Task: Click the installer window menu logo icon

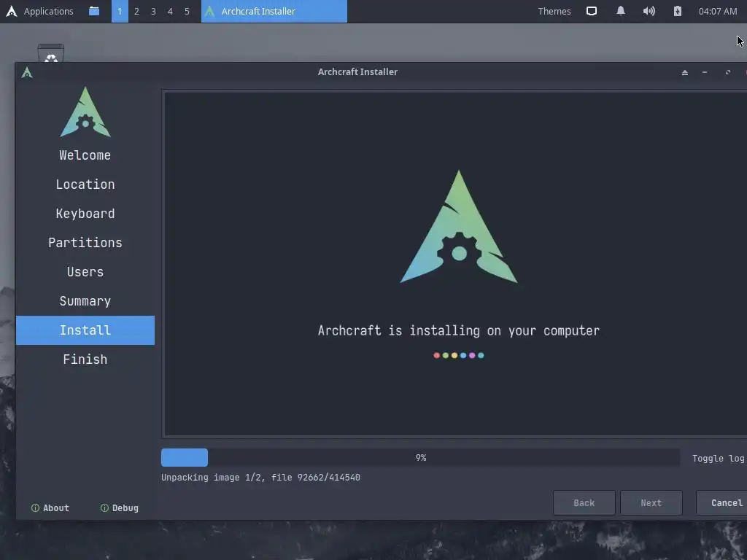Action: [x=27, y=72]
